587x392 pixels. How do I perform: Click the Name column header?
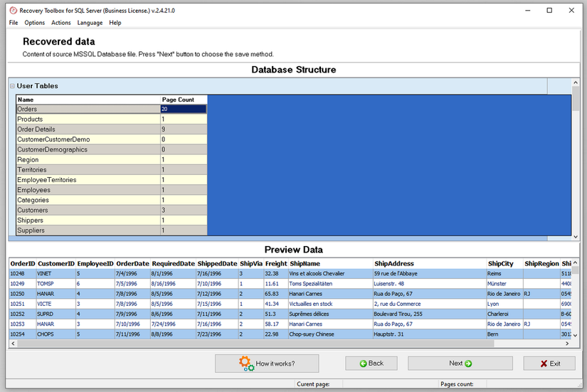[x=88, y=100]
